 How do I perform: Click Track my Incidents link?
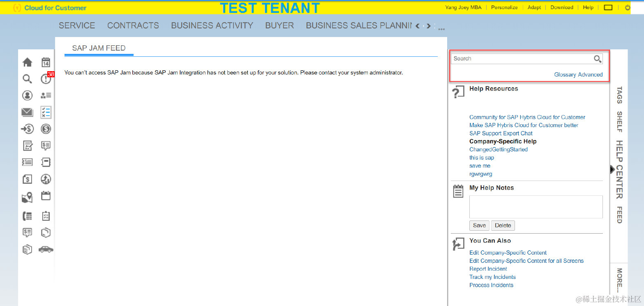[492, 277]
